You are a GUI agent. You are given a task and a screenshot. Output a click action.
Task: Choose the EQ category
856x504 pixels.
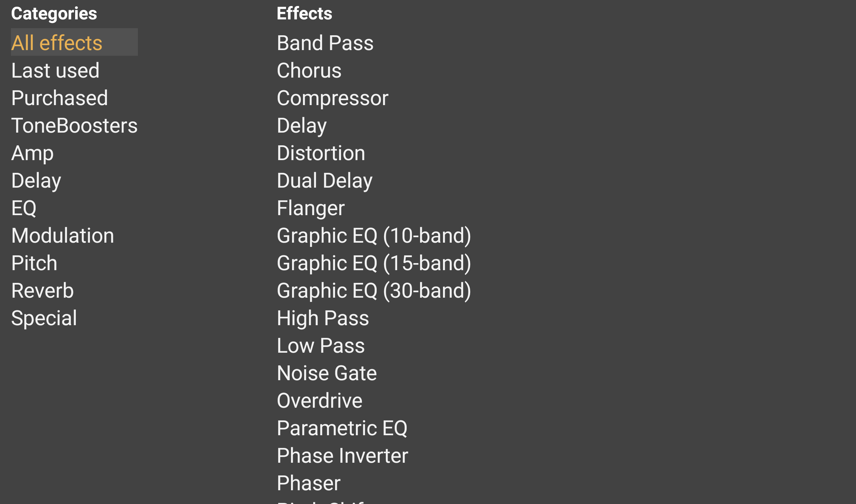click(24, 208)
